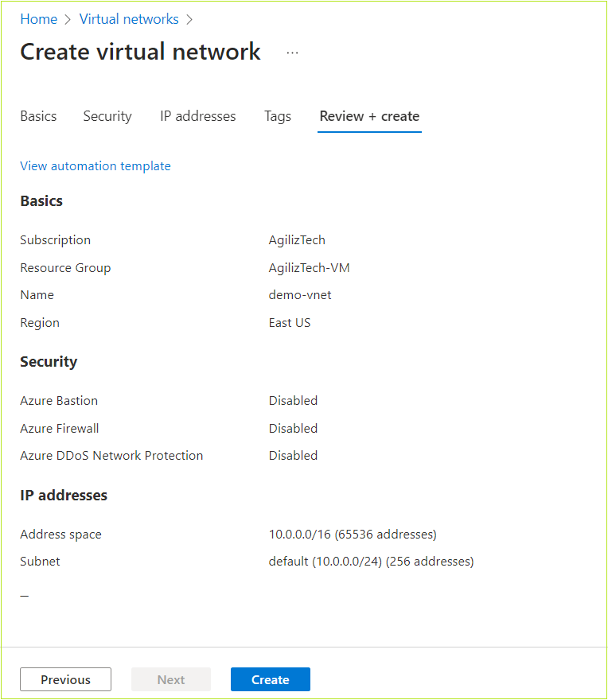Select the IP addresses tab

pyautogui.click(x=197, y=116)
